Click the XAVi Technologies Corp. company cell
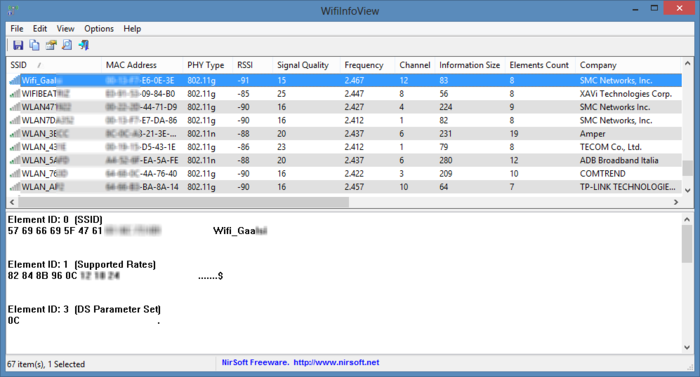Screen dimensions: 700x377 [x=626, y=94]
